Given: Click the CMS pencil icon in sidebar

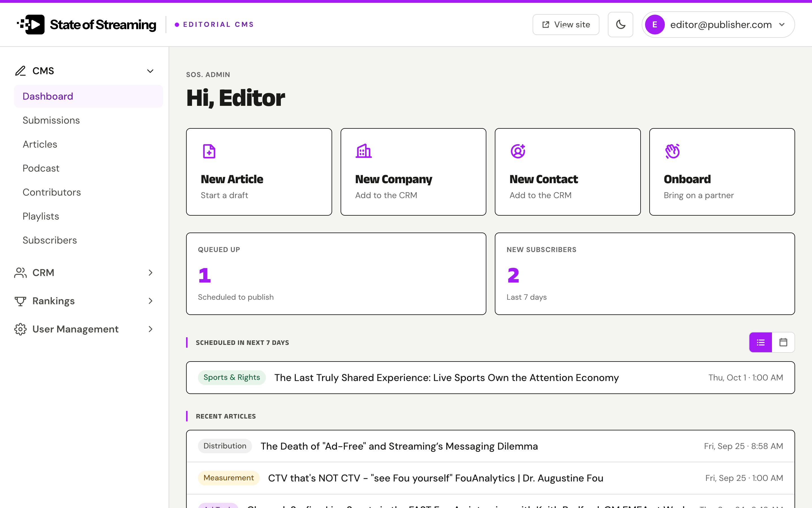Looking at the screenshot, I should click(21, 71).
